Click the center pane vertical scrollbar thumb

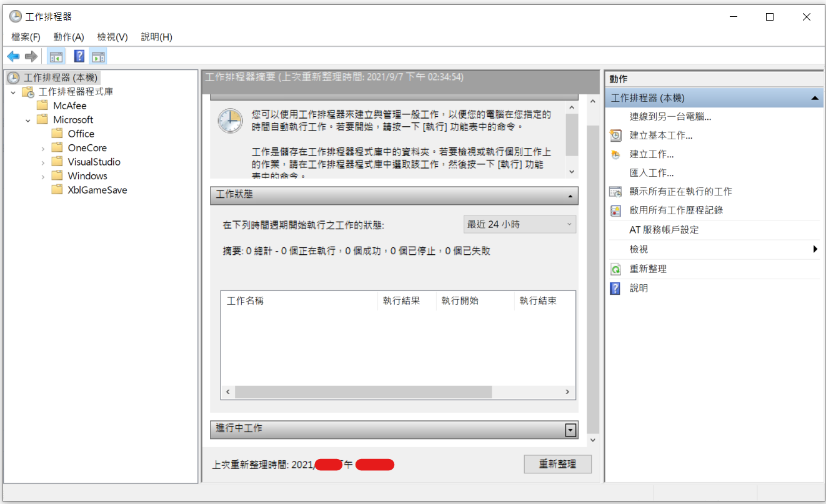click(593, 279)
